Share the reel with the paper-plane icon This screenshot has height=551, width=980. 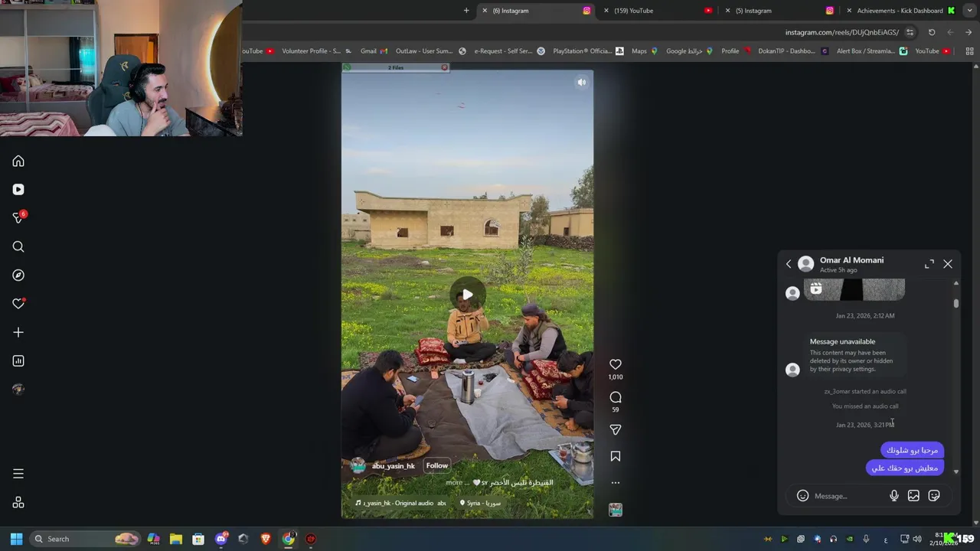tap(616, 430)
